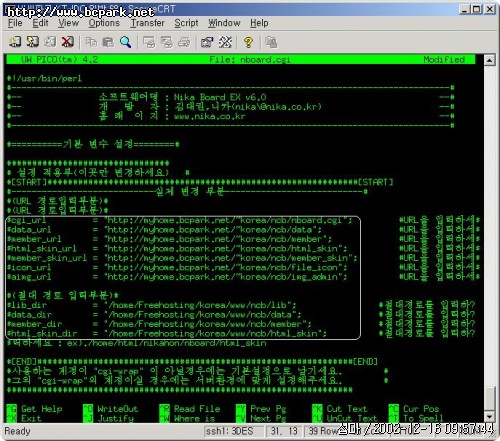
Task: Click the Disconnect icon with red X
Action: click(x=68, y=42)
